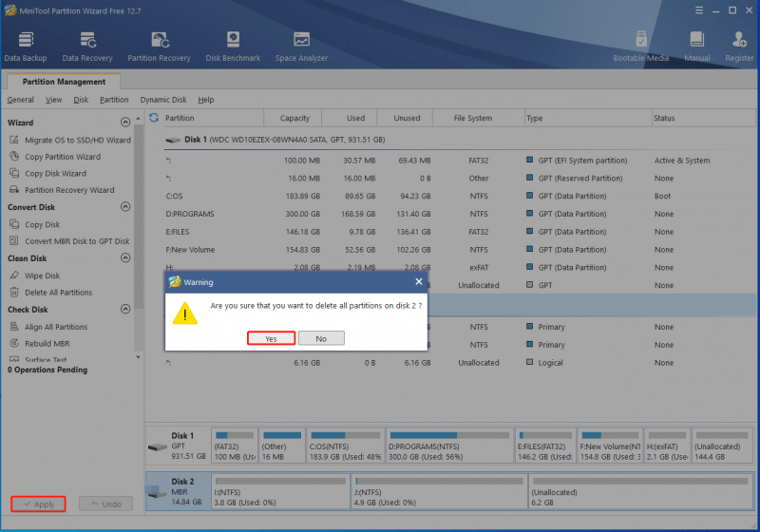Launch Data Recovery from the toolbar
The height and width of the screenshot is (532, 760).
point(87,47)
